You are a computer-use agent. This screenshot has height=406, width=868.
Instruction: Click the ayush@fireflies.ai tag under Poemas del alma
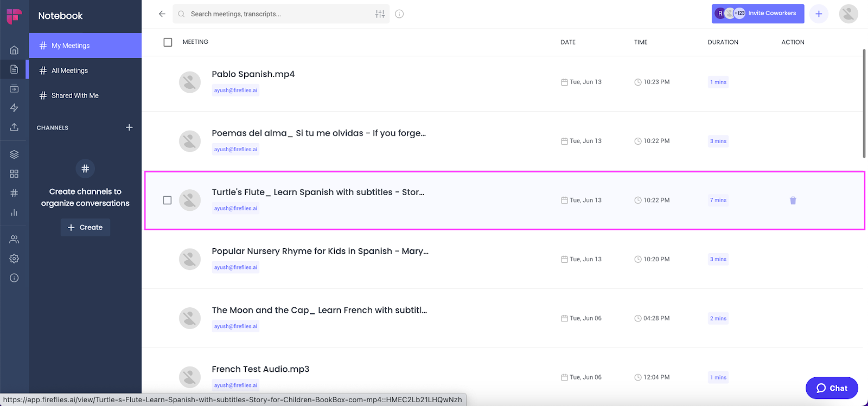tap(235, 150)
